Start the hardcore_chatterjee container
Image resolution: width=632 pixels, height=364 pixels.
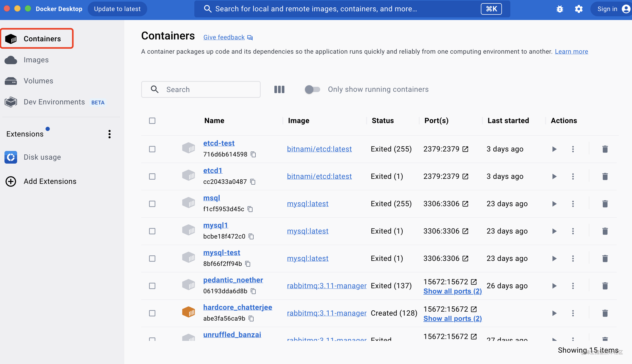[554, 313]
